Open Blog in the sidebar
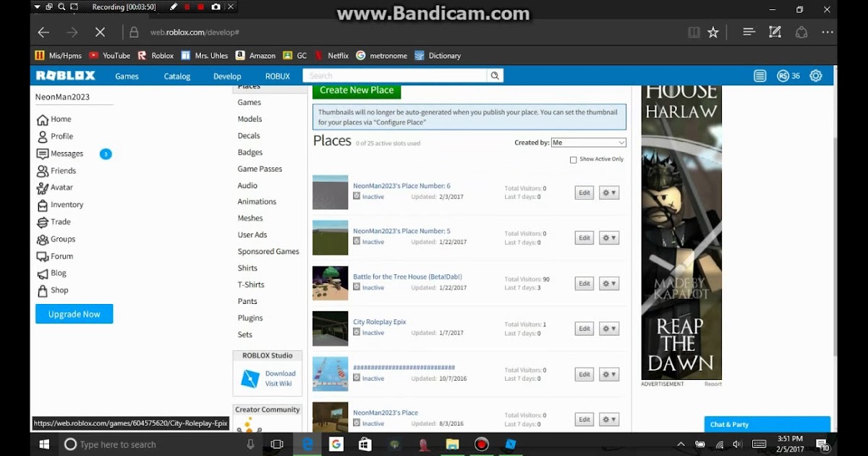 [51, 273]
